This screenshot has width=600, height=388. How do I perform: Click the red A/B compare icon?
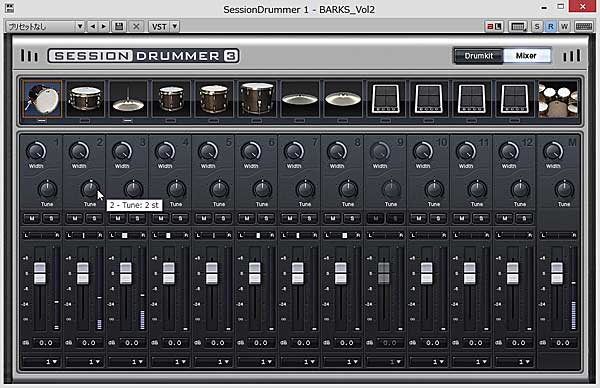click(494, 26)
